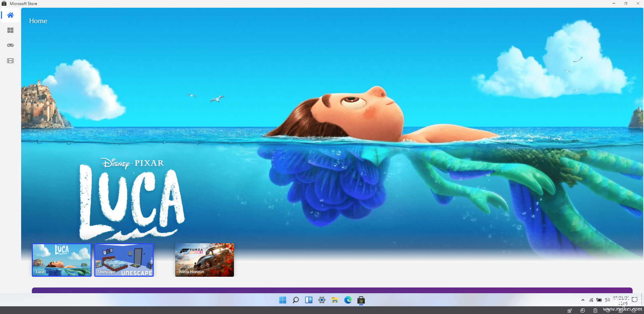Open the Movies & TV film icon
The width and height of the screenshot is (644, 314).
pyautogui.click(x=10, y=61)
